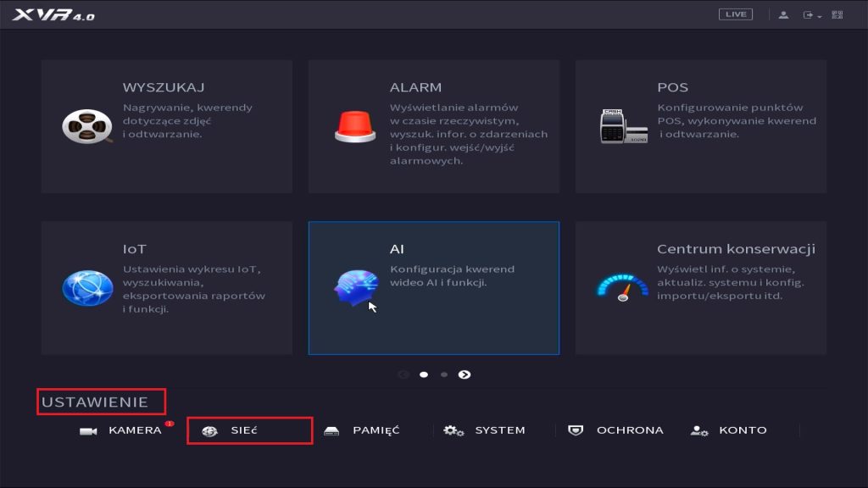Select the active first pagination dot
The image size is (868, 488).
(424, 373)
